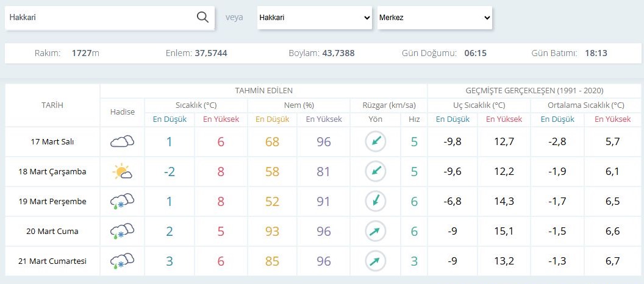The image size is (644, 284).
Task: Click sleet weather icon for 19 Mart Perşembe
Action: (122, 202)
